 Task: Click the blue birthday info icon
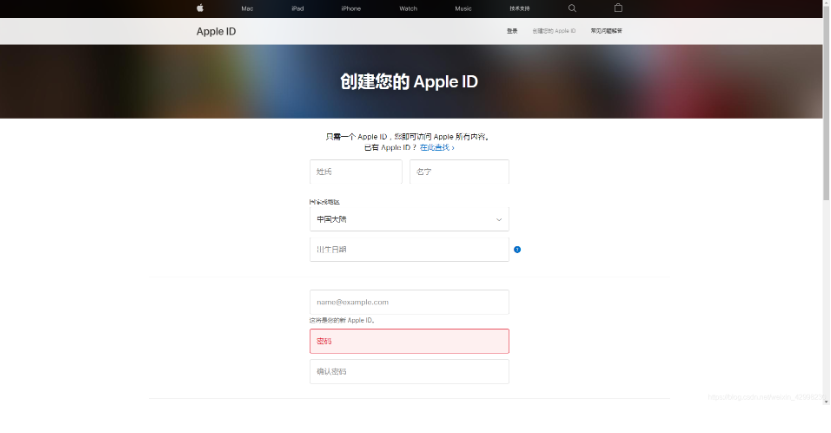coord(517,250)
